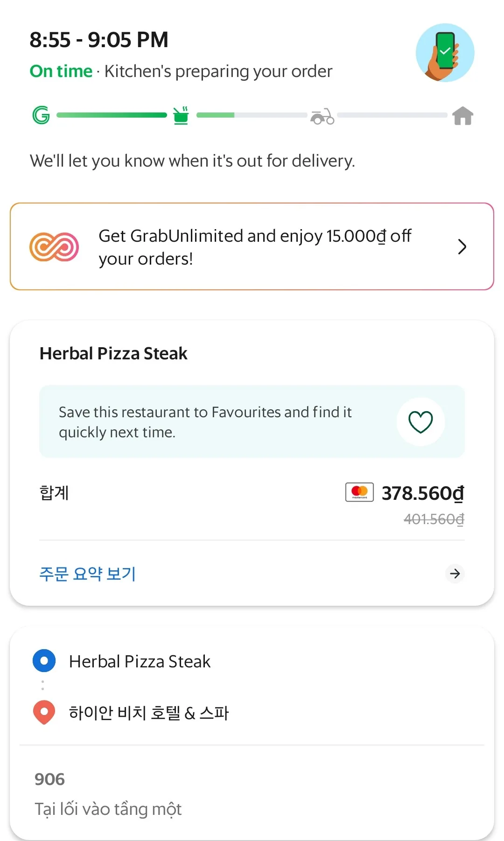Tap the delivery note Tại lối vào tầng một

(x=108, y=809)
